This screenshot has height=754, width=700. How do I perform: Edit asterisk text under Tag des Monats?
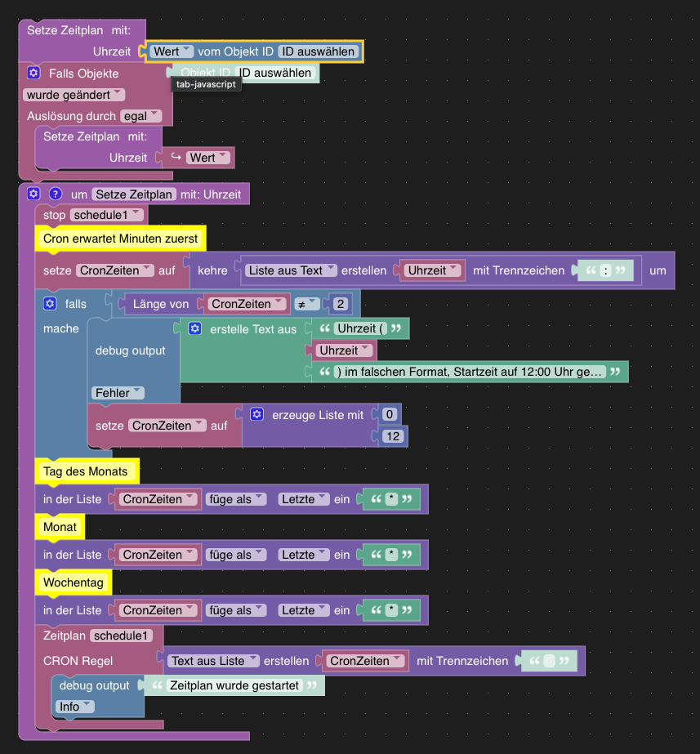click(392, 499)
